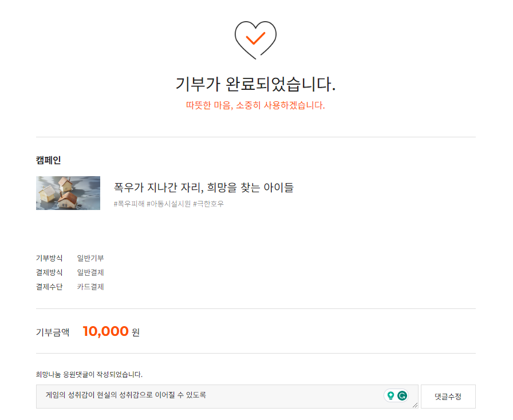
Task: Click the 캠페인 section header
Action: [48, 160]
